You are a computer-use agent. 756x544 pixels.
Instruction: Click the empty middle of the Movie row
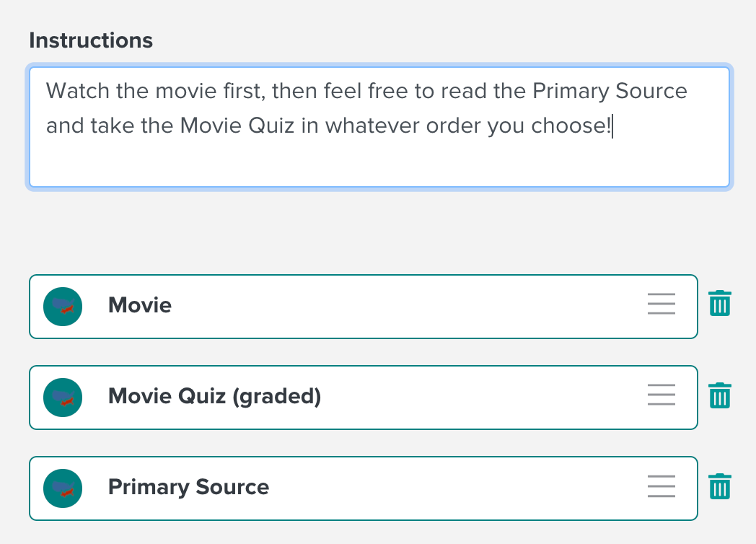(410, 307)
